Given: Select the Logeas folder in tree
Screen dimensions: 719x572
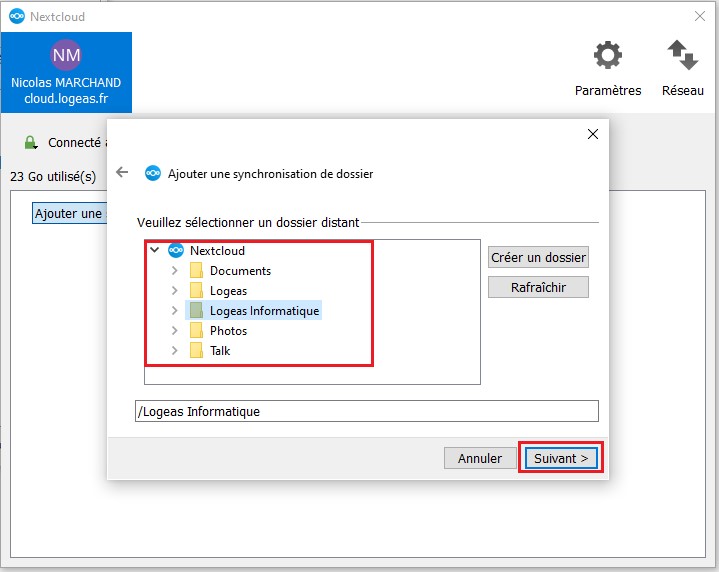Looking at the screenshot, I should coord(228,291).
